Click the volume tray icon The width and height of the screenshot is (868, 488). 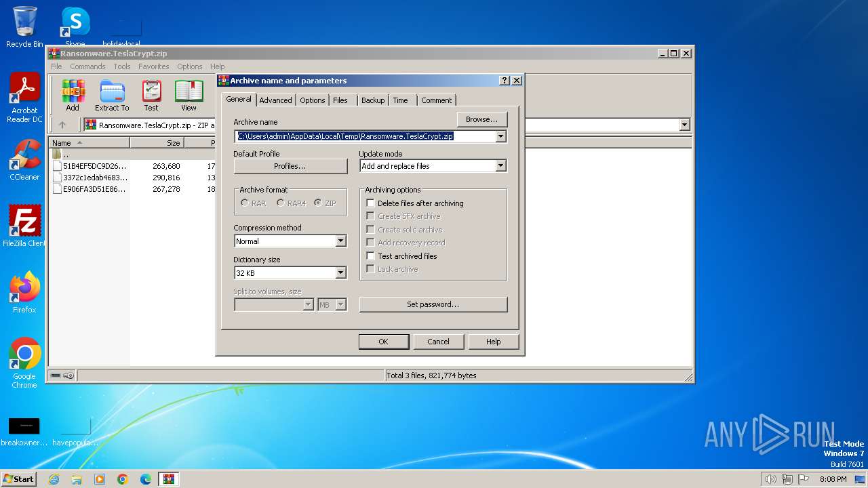coord(770,479)
